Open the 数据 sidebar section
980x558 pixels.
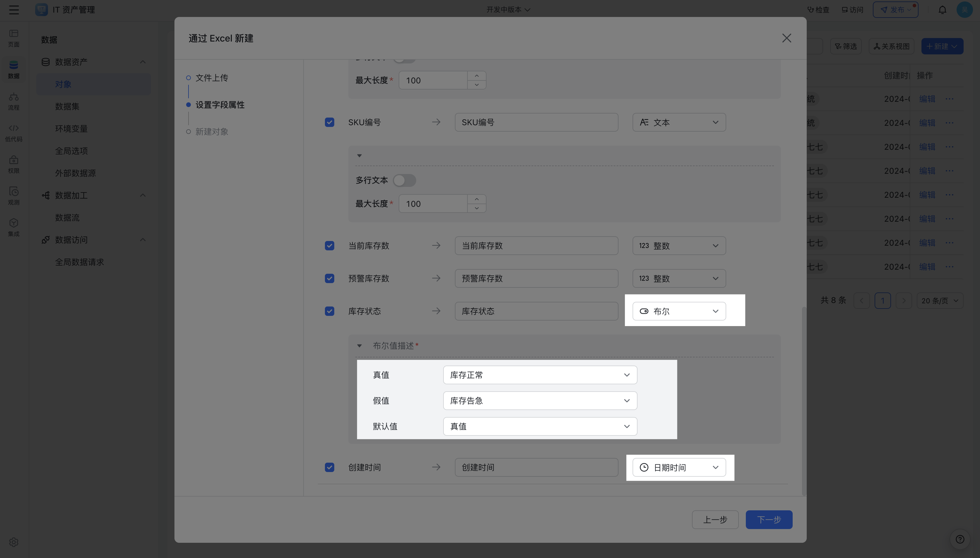[x=14, y=70]
